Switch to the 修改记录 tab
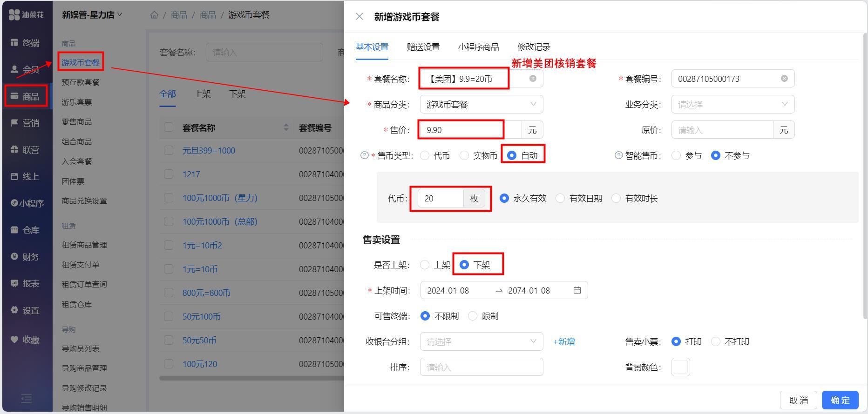The height and width of the screenshot is (414, 868). pos(534,47)
